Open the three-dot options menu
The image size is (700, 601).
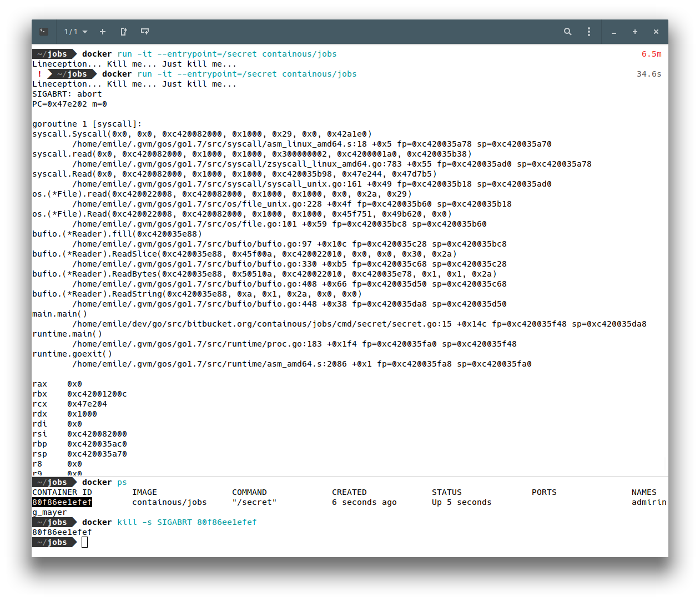pyautogui.click(x=589, y=32)
